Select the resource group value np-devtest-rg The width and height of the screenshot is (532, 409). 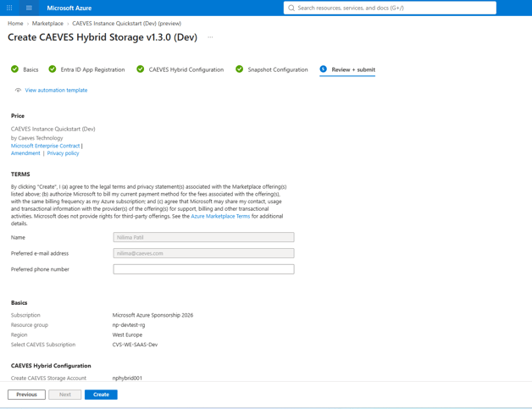[x=129, y=325]
